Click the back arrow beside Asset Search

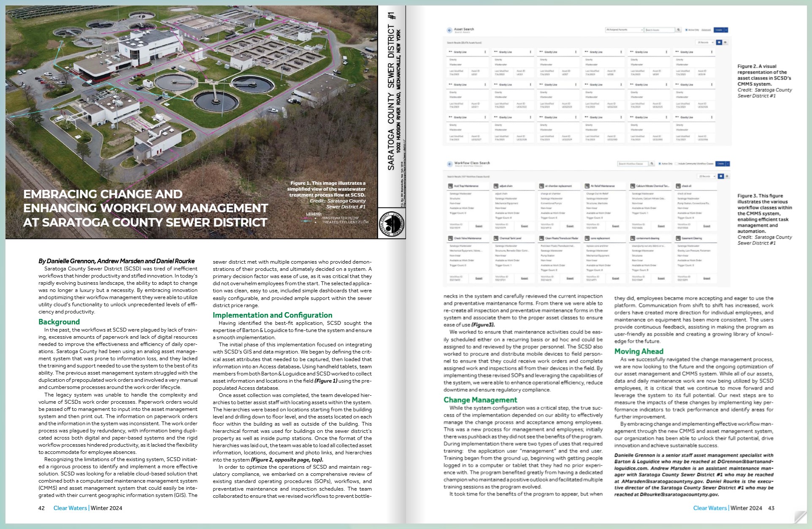pyautogui.click(x=449, y=30)
